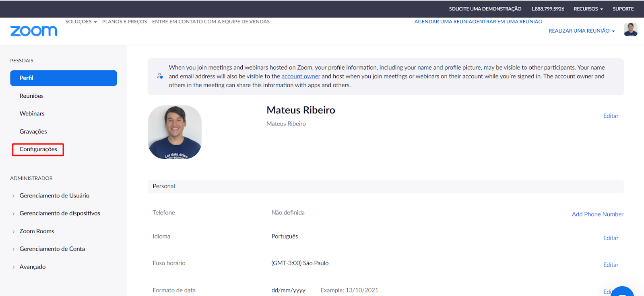Image resolution: width=644 pixels, height=296 pixels.
Task: Open the user avatar menu in header
Action: click(630, 29)
